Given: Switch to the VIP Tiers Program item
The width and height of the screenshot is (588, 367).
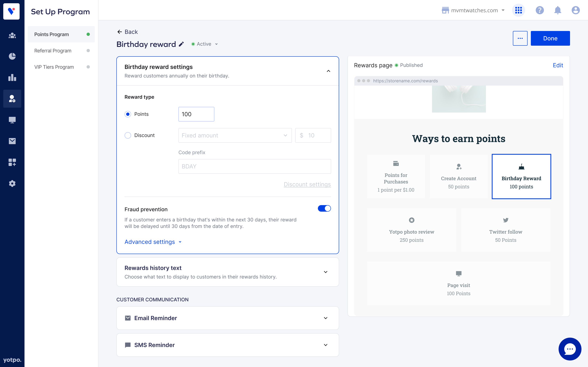Looking at the screenshot, I should click(x=54, y=67).
